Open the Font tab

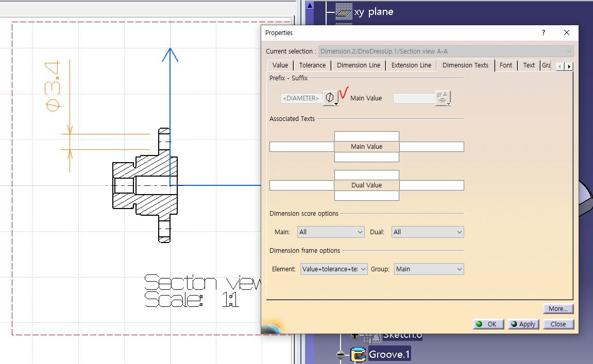[x=505, y=65]
